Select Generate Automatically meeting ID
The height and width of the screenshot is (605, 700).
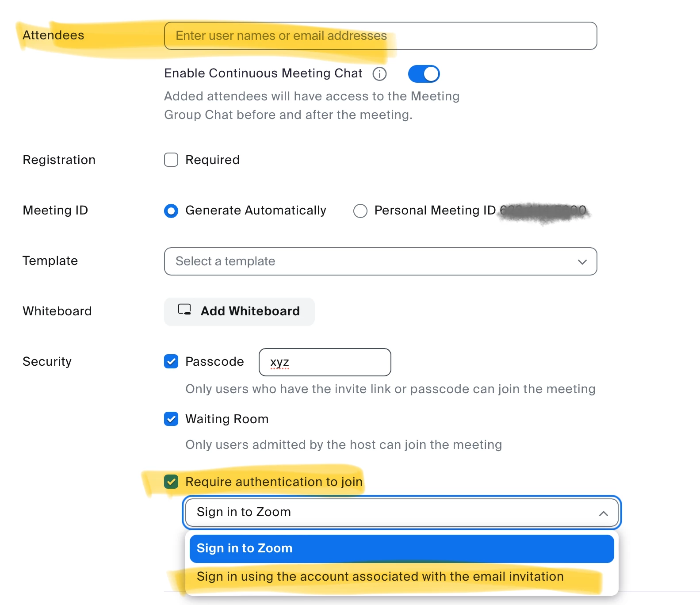(x=171, y=211)
